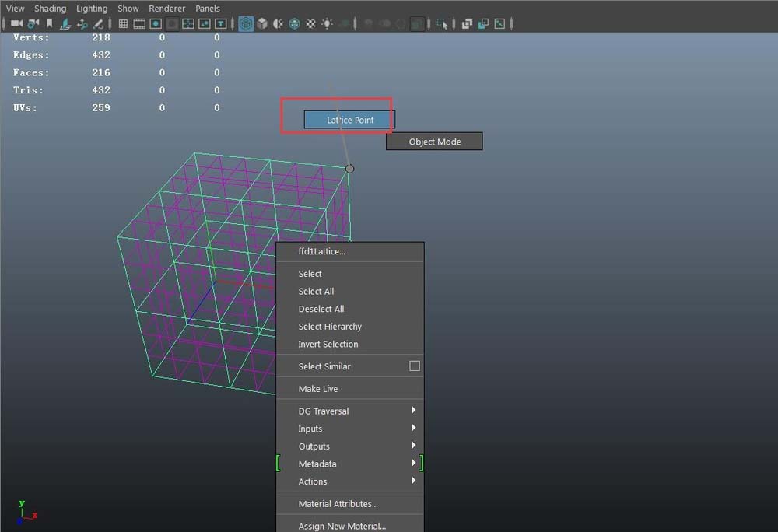Open the Shading menu
Viewport: 778px width, 532px height.
51,9
